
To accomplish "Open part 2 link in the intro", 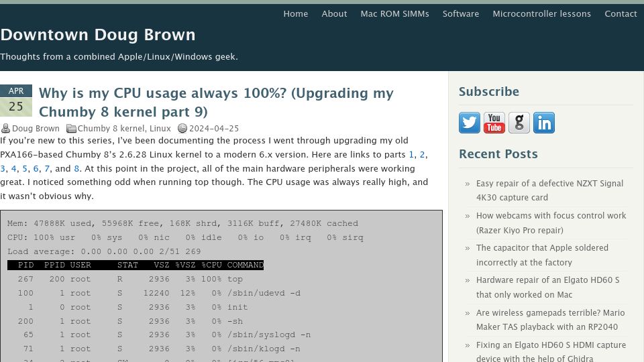I will (422, 155).
